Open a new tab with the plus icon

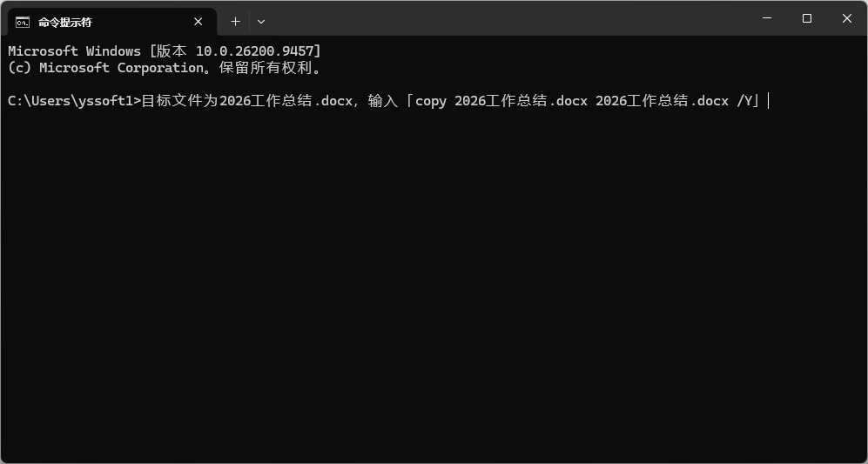tap(235, 22)
